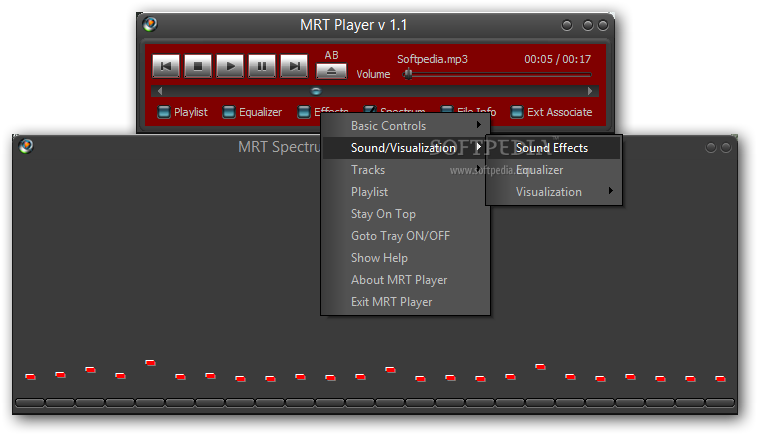The height and width of the screenshot is (435, 758).
Task: Select Stay On Top
Action: 405,214
